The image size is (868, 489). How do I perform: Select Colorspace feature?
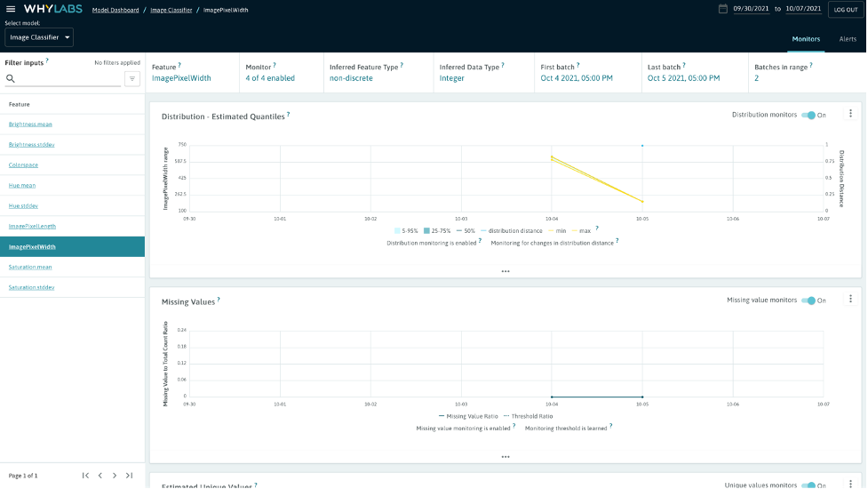(x=23, y=165)
